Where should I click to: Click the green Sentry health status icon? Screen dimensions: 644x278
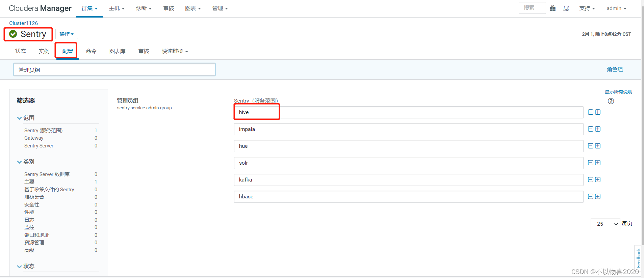click(x=13, y=34)
